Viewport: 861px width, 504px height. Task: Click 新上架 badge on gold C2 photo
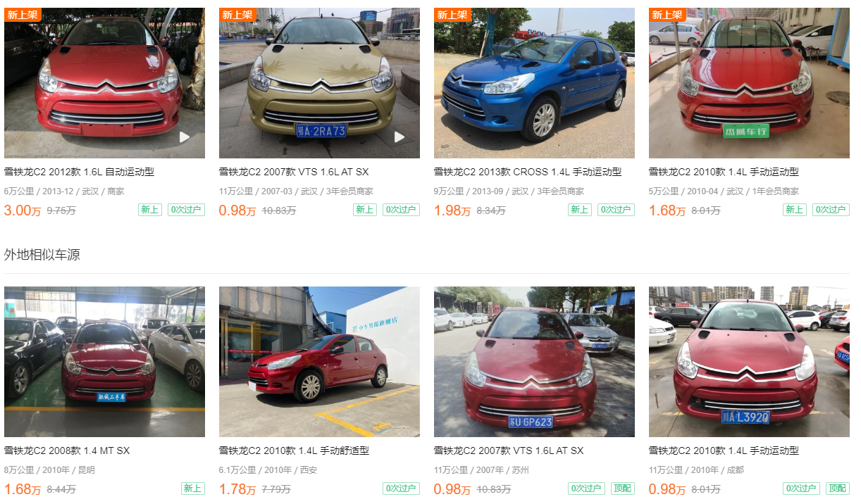click(237, 15)
